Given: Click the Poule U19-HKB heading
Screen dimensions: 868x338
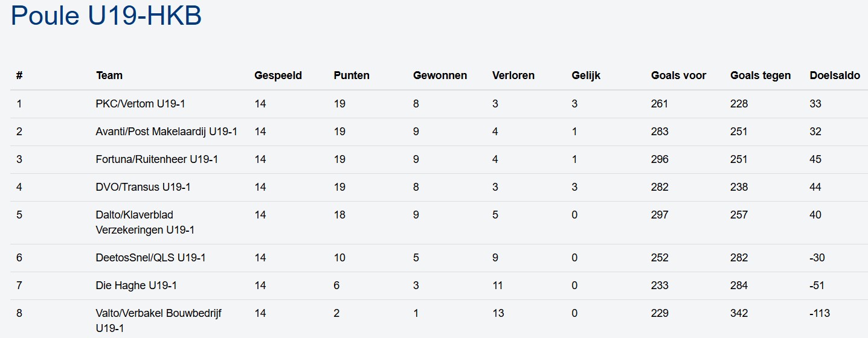Looking at the screenshot, I should [106, 16].
